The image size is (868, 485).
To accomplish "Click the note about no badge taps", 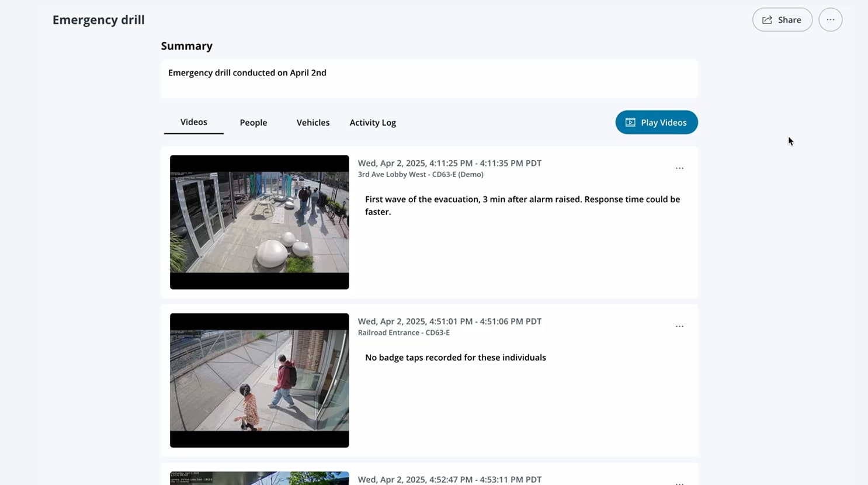I will click(456, 358).
